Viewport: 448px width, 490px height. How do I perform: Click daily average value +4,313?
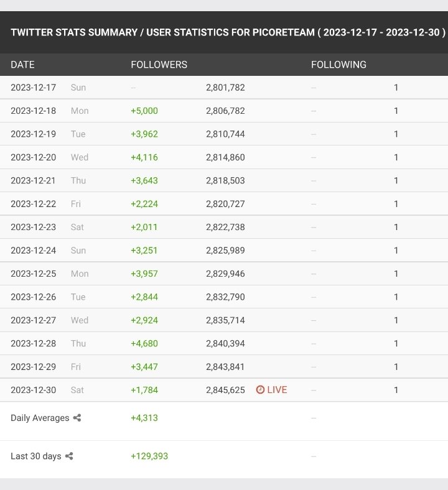pyautogui.click(x=144, y=418)
